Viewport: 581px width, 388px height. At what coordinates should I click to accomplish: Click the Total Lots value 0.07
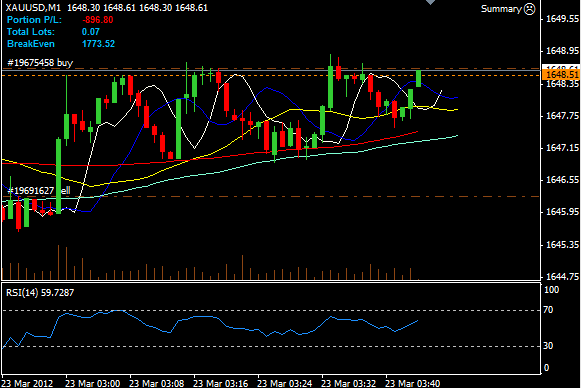91,32
